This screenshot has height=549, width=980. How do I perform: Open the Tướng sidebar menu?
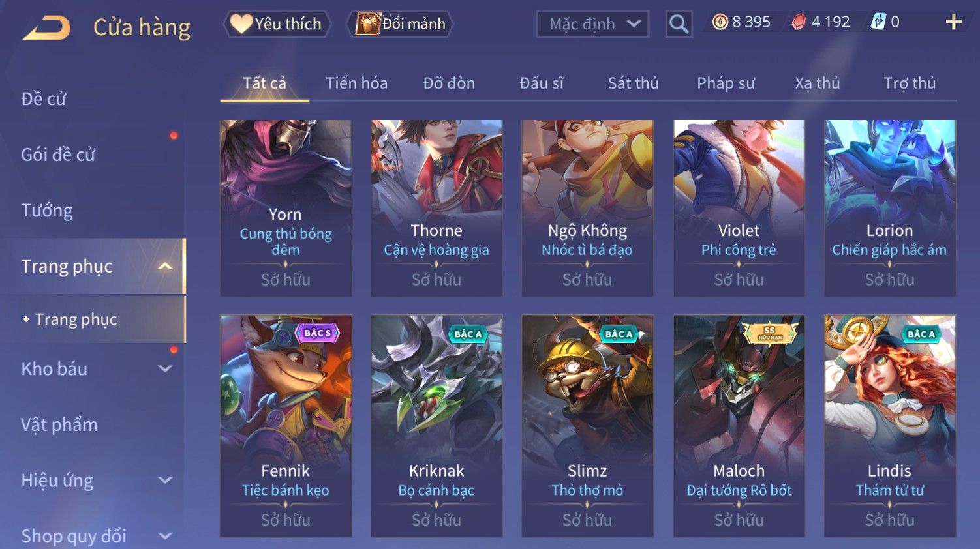pyautogui.click(x=47, y=211)
